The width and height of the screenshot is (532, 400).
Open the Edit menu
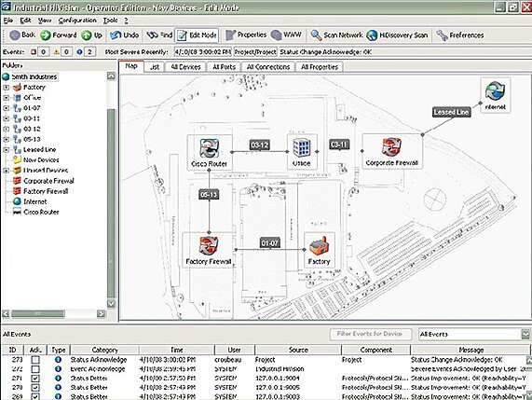[x=25, y=21]
